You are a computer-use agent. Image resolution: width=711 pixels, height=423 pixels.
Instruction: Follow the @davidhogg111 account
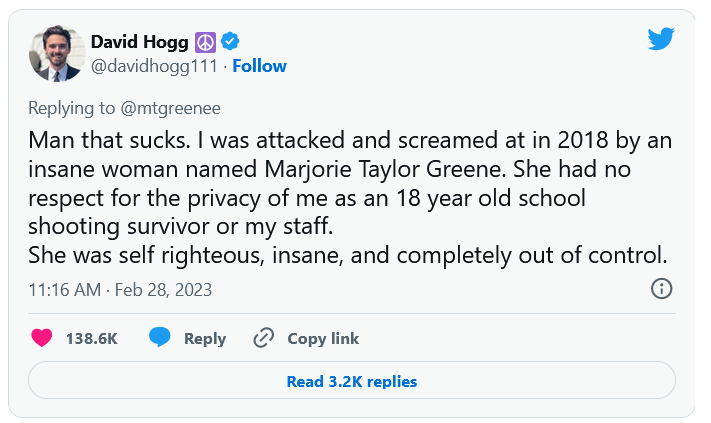259,66
